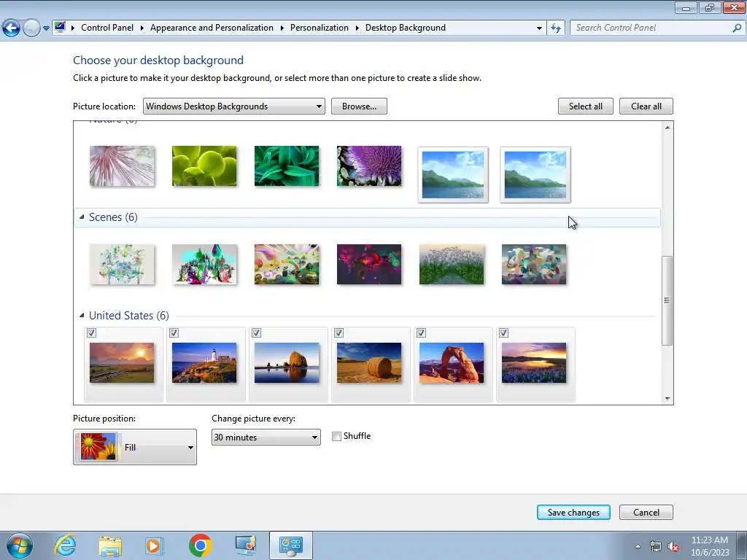Image resolution: width=747 pixels, height=560 pixels.
Task: Click the network tray icon
Action: 656,546
